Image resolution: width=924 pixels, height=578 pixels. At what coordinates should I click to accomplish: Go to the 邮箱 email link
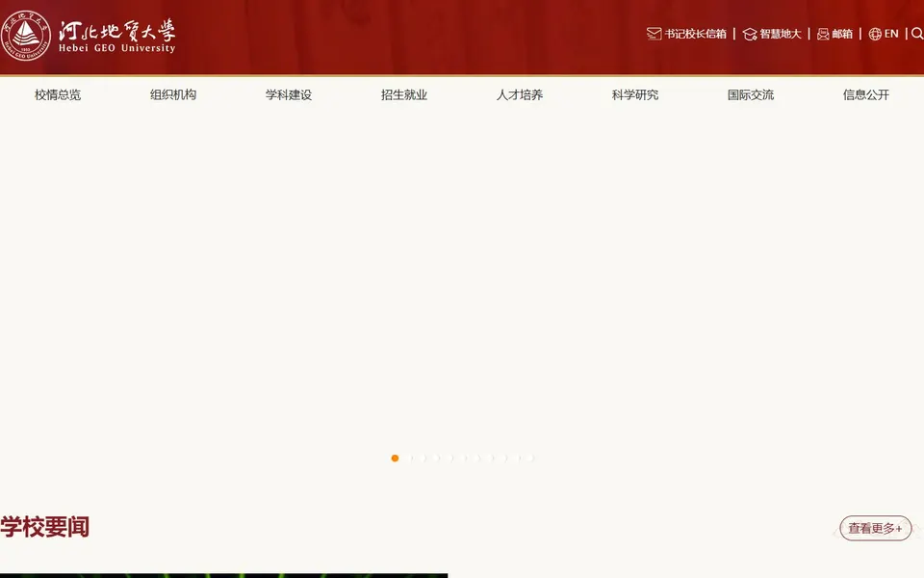click(x=842, y=34)
